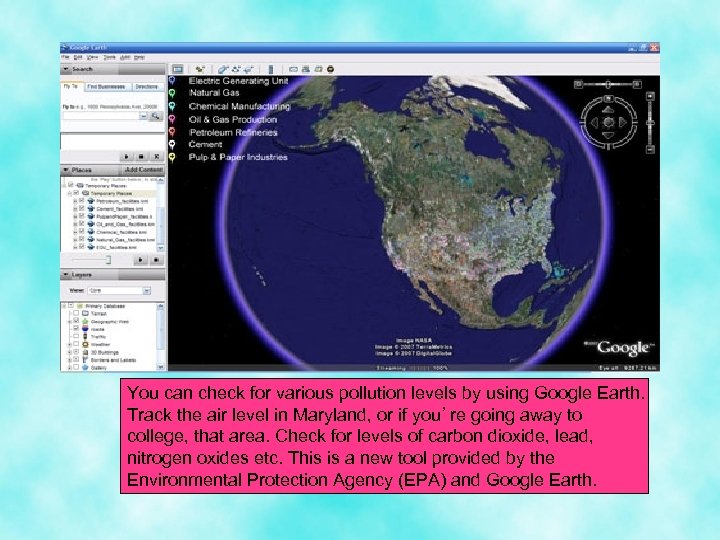720x540 pixels.
Task: Open the Layers View dropdown
Action: (146, 291)
